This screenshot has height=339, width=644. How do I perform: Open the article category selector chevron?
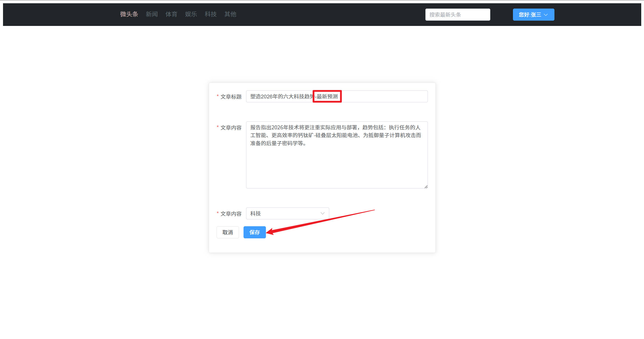(x=322, y=213)
